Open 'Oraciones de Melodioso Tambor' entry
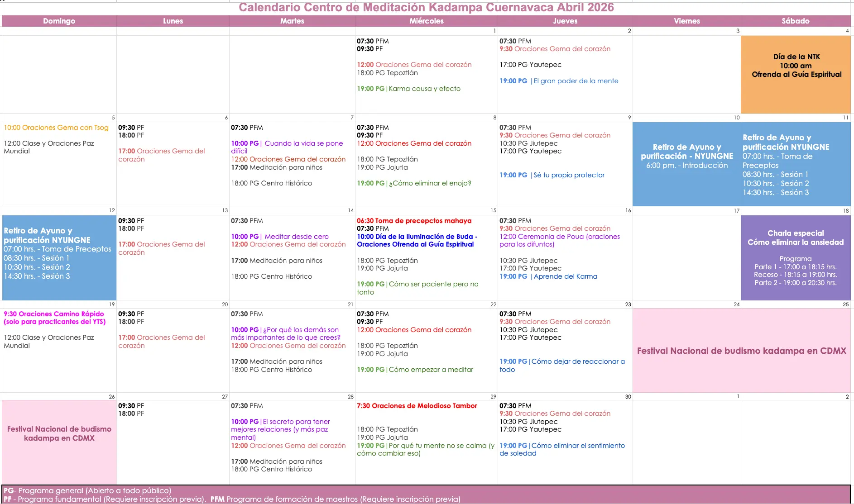The height and width of the screenshot is (504, 854). (x=417, y=406)
